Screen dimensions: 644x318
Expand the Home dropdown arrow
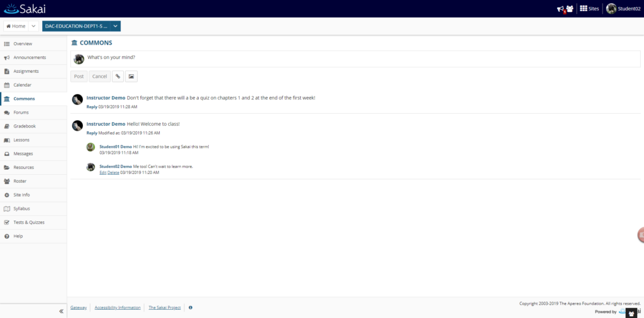coord(33,26)
